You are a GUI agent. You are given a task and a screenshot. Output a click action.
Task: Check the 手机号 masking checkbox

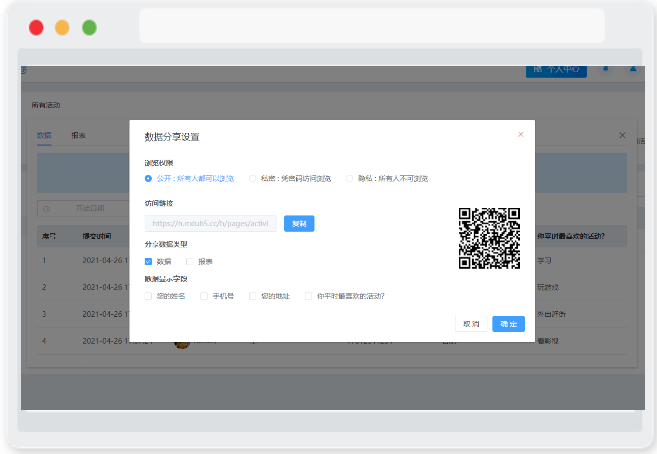click(204, 296)
